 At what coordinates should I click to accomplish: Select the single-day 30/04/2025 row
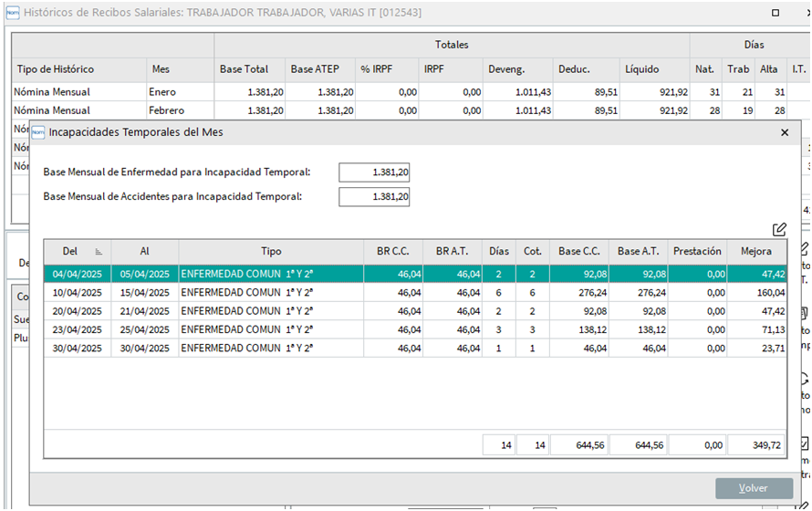(274, 348)
